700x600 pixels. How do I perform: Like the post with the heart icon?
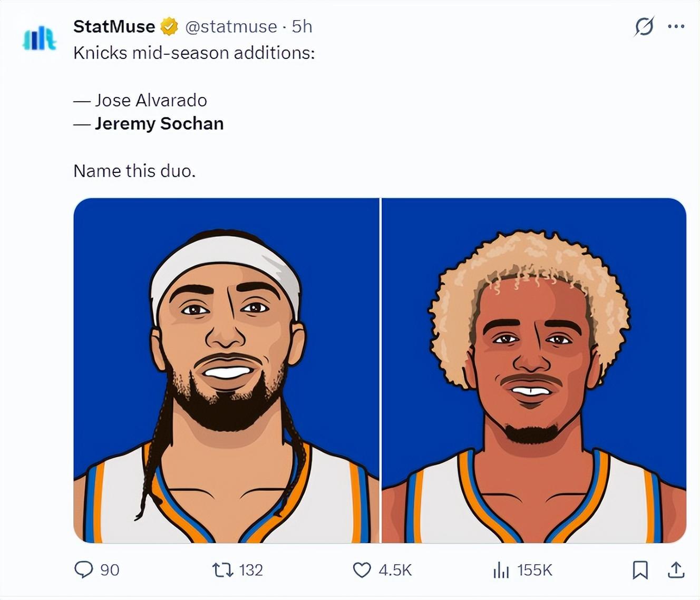click(x=362, y=569)
